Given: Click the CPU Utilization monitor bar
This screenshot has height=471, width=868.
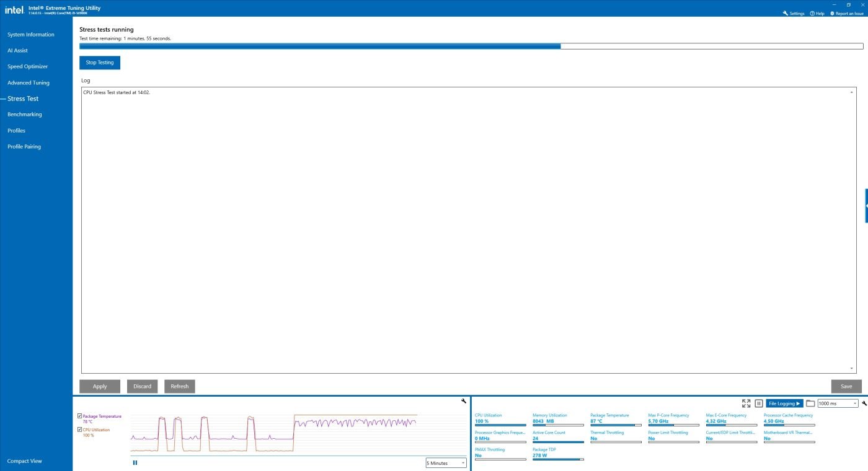Looking at the screenshot, I should (x=500, y=425).
